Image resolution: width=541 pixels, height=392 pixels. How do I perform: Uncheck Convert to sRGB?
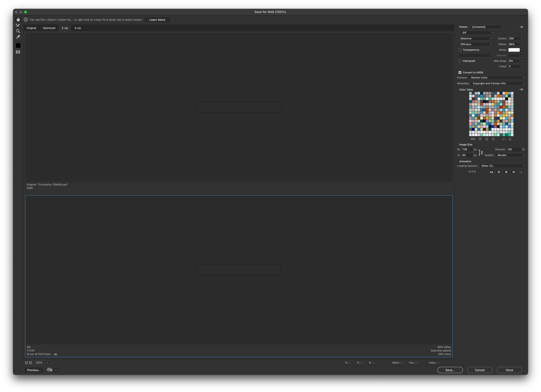[460, 72]
